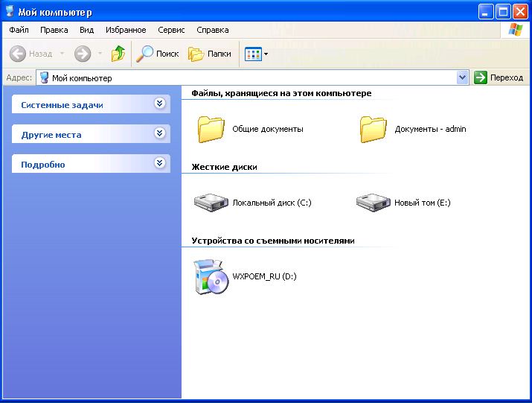Image resolution: width=532 pixels, height=403 pixels.
Task: Click the Другие места header text
Action: tap(51, 135)
